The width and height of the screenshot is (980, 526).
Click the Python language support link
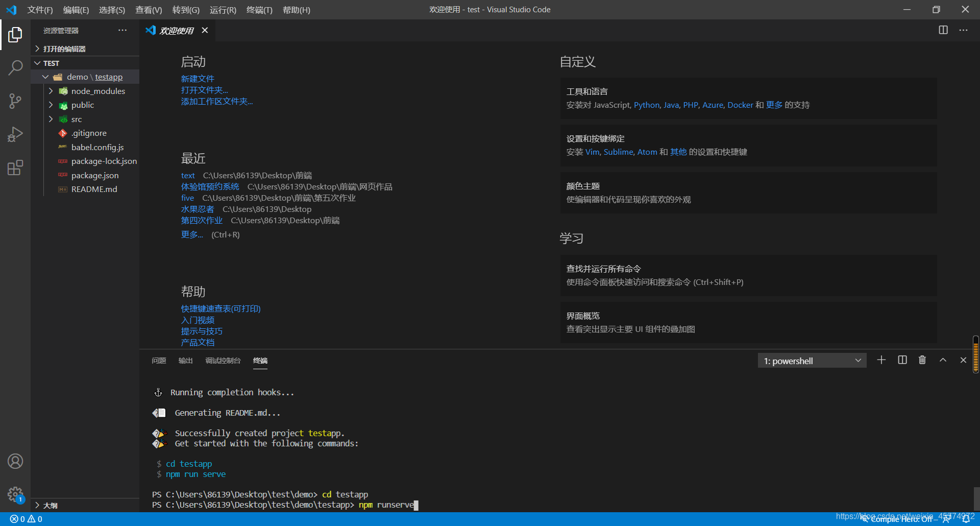click(647, 105)
